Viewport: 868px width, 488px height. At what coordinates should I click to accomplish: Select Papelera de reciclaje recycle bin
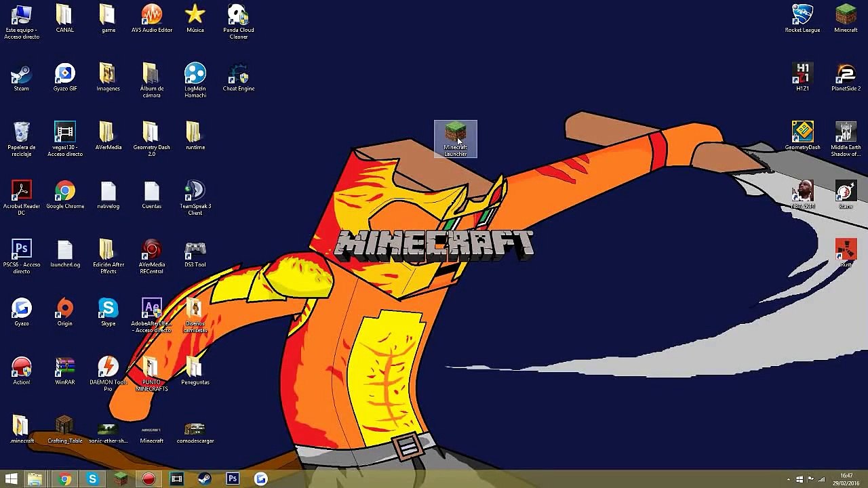(22, 139)
